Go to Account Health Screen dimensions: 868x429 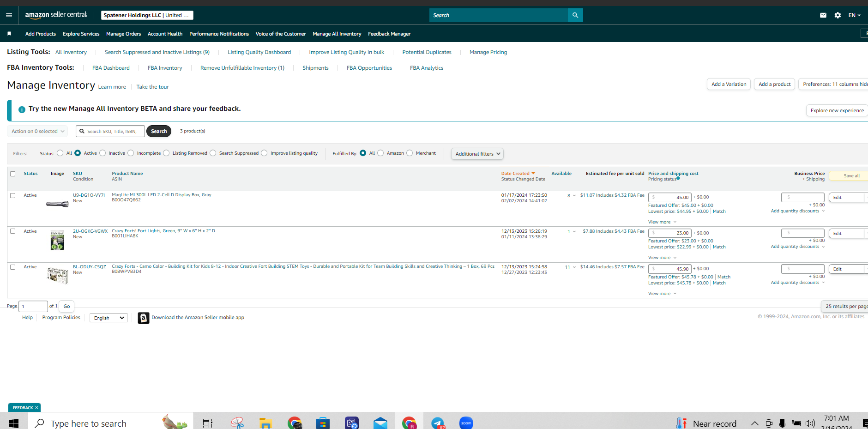165,34
